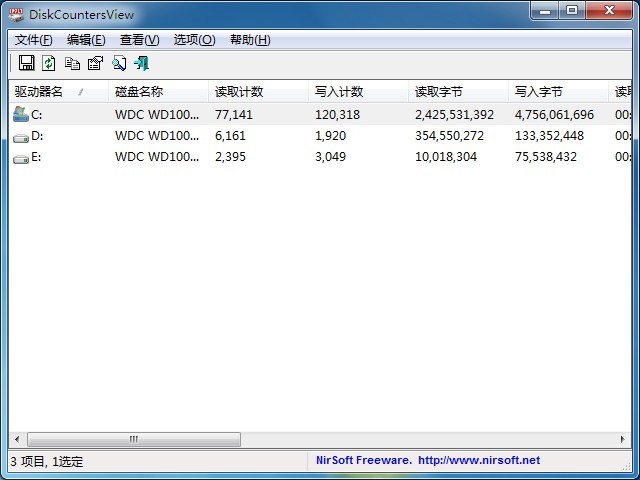The height and width of the screenshot is (480, 640).
Task: Open the 编辑(E) menu
Action: pyautogui.click(x=86, y=40)
